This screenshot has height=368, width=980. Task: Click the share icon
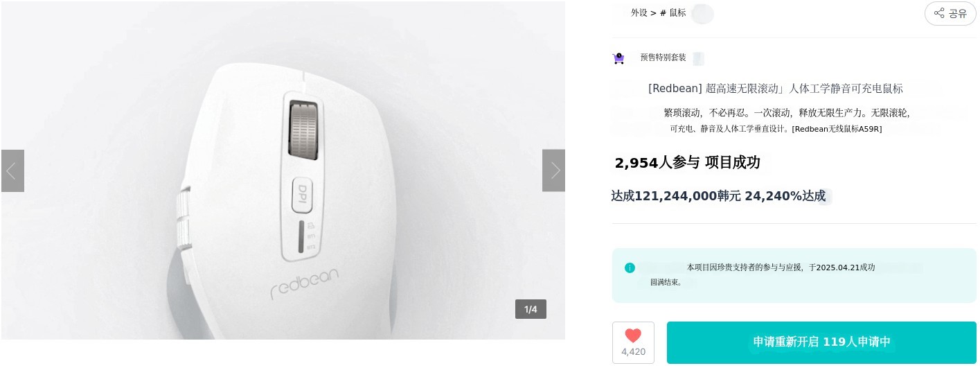[939, 13]
